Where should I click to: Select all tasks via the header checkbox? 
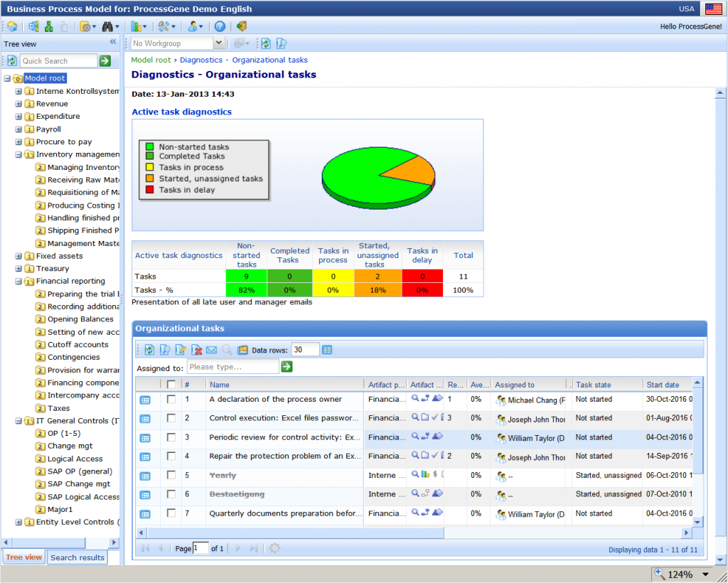(171, 384)
